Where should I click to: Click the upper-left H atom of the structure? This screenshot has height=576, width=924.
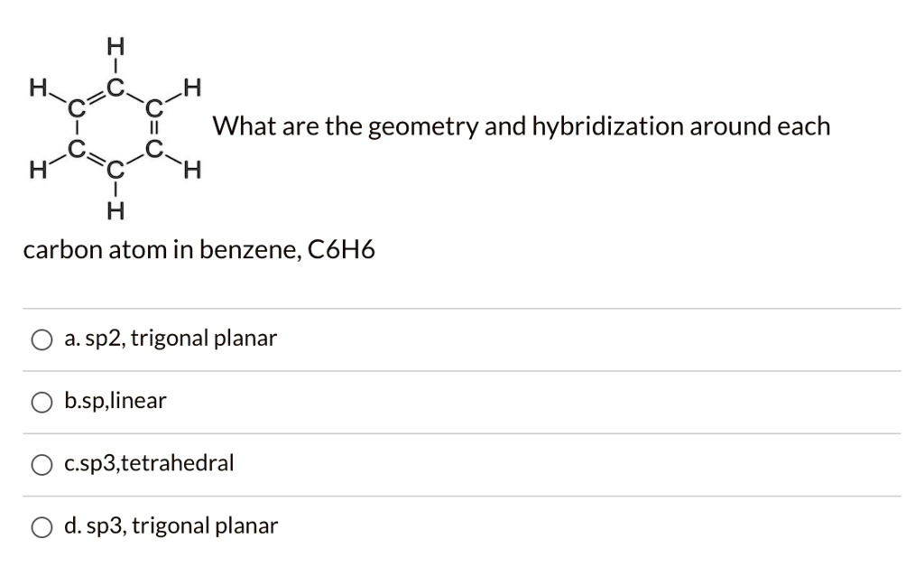click(36, 88)
